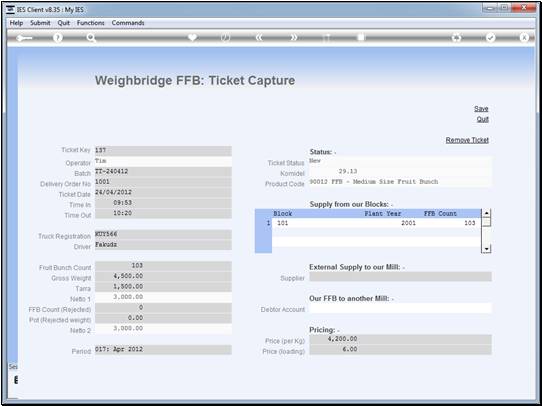Click the checkmark submit icon

point(490,38)
